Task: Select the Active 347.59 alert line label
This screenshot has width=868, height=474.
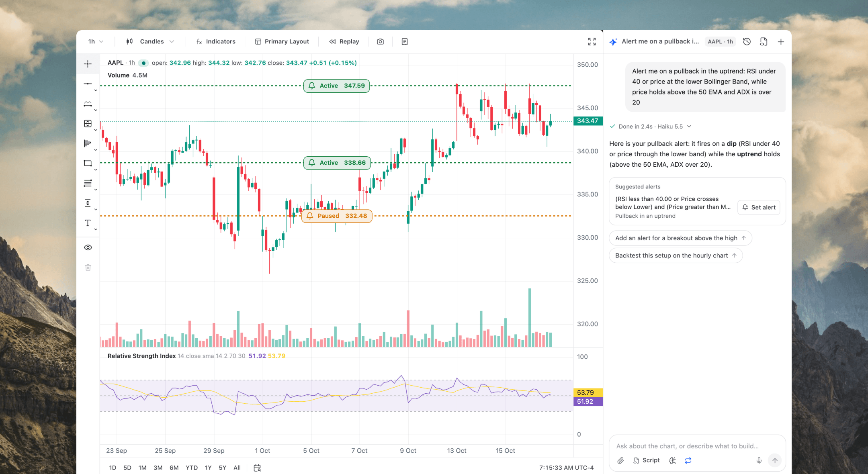Action: (x=337, y=86)
